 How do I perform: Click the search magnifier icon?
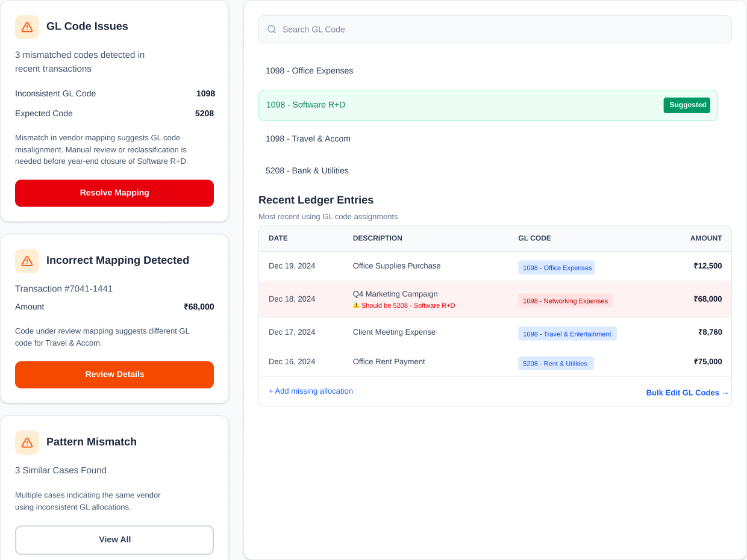[272, 30]
